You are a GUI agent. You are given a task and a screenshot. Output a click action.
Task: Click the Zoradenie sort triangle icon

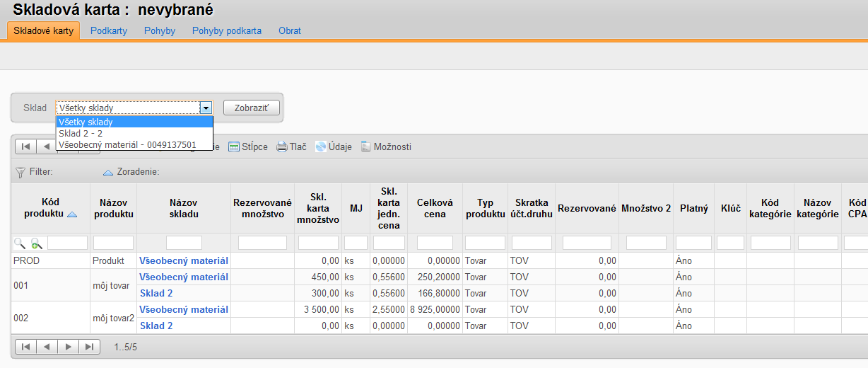108,171
